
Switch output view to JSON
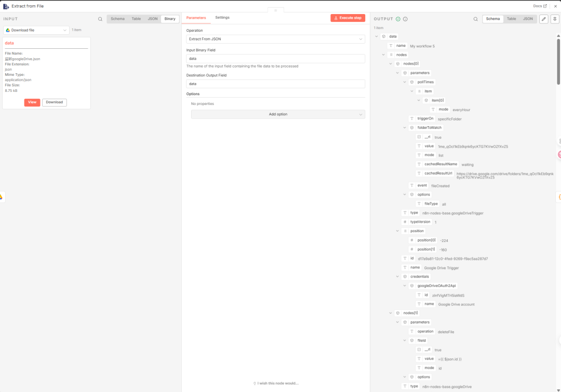pos(528,19)
